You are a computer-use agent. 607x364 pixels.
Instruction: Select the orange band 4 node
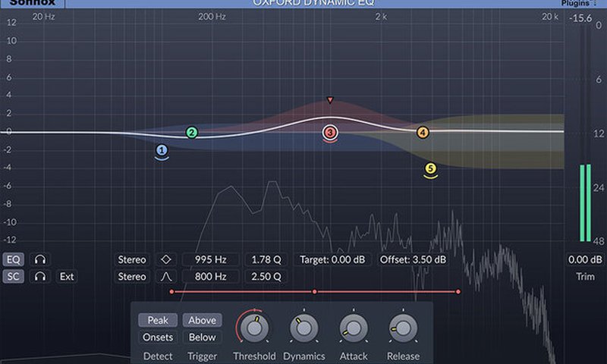click(423, 133)
